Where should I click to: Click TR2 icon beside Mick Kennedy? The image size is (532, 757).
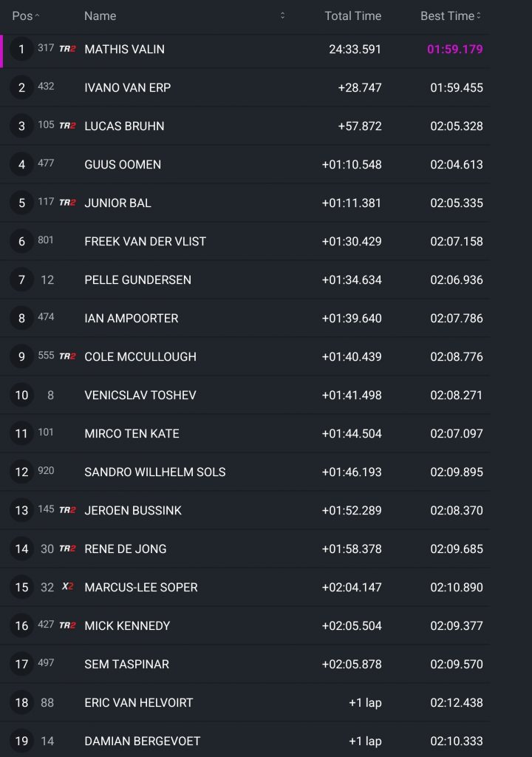(67, 625)
